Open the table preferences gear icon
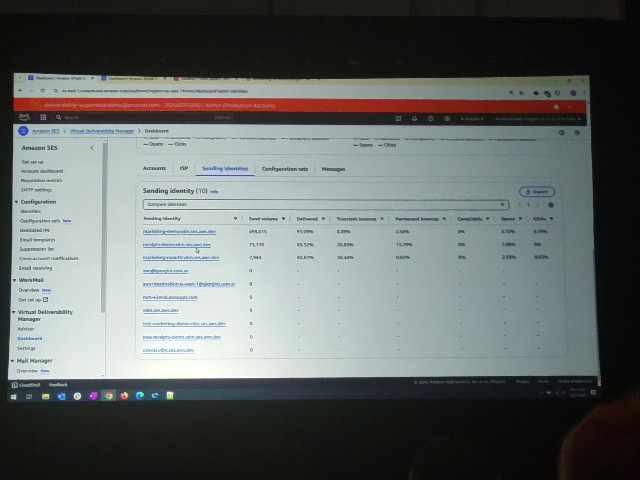Viewport: 640px width, 480px height. click(551, 205)
